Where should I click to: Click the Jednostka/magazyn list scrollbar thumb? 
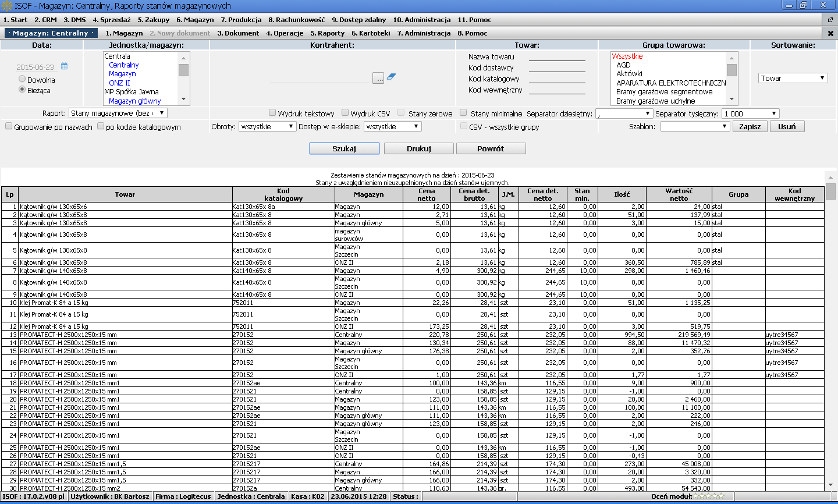click(x=184, y=70)
